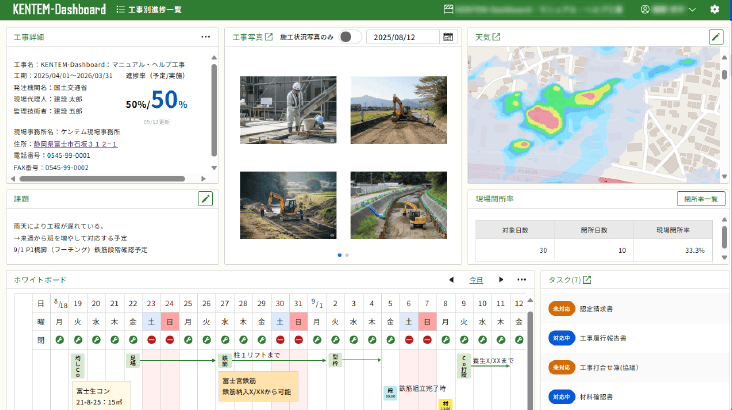Toggle 施工状況写真のみ switch
The width and height of the screenshot is (732, 410).
tap(348, 37)
